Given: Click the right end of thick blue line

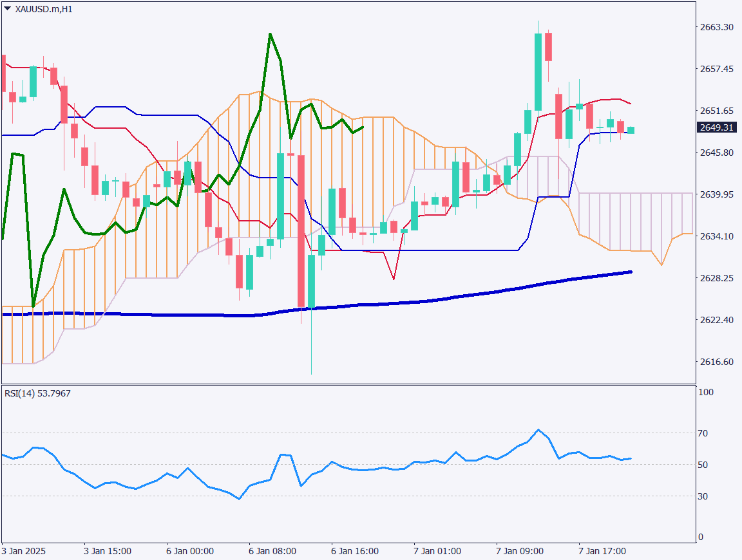Looking at the screenshot, I should tap(630, 272).
